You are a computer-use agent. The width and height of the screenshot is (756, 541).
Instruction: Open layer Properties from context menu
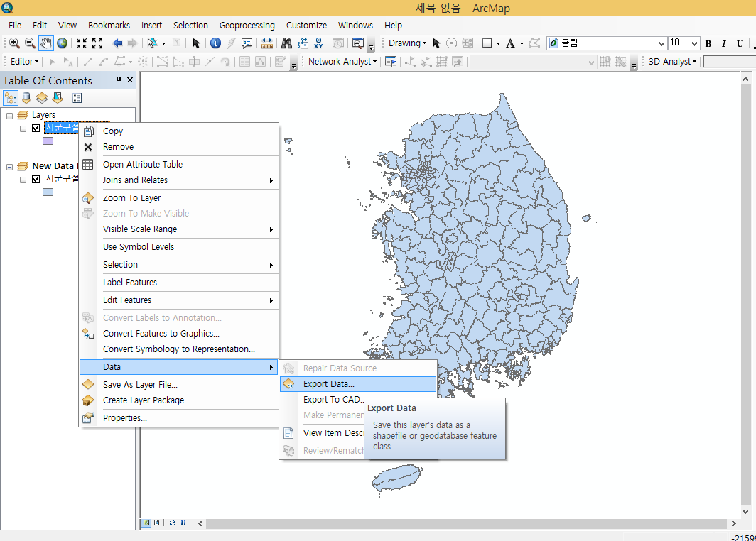[178, 418]
